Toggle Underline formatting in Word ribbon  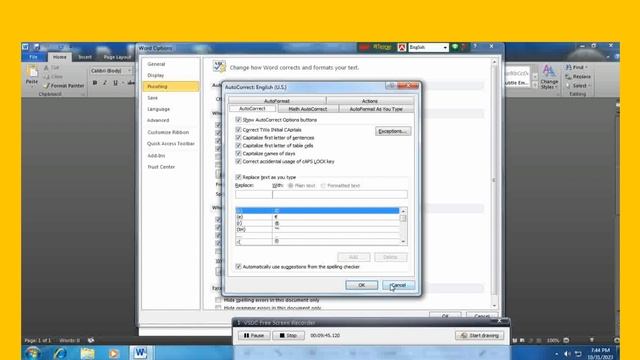point(115,83)
